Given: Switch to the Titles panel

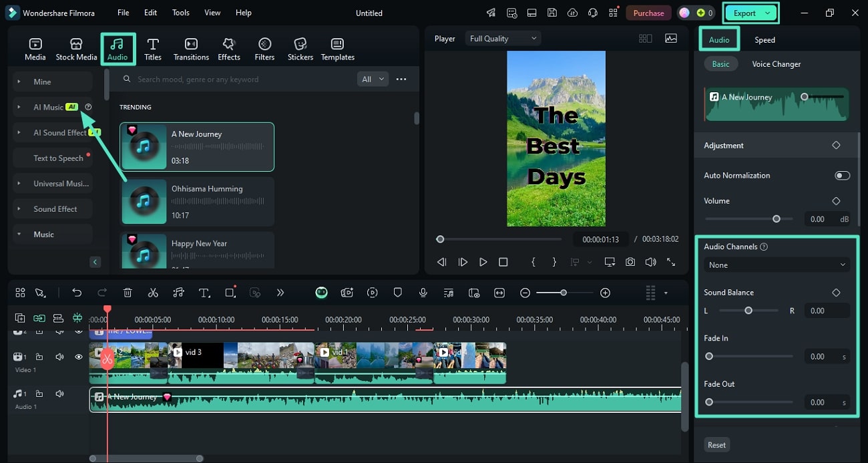Looking at the screenshot, I should [153, 49].
